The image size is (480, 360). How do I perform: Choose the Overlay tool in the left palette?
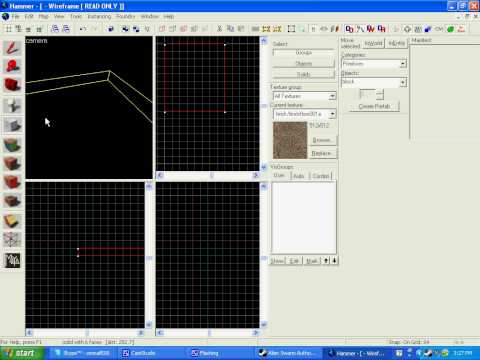pyautogui.click(x=12, y=201)
